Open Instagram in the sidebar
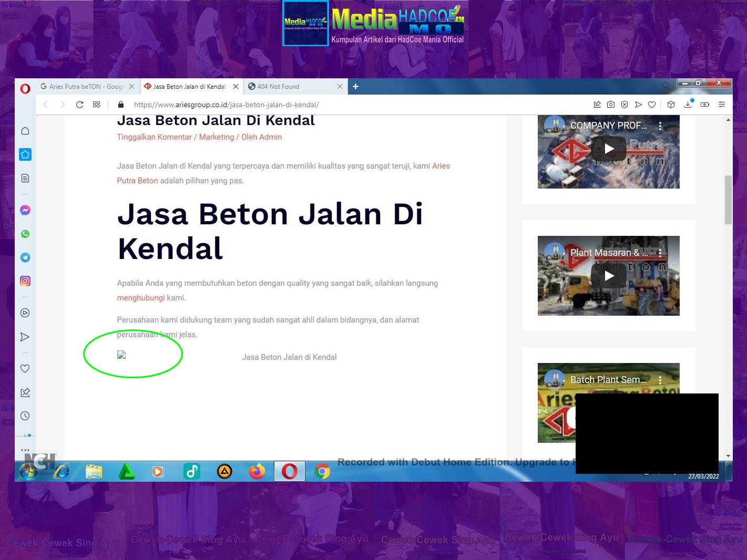This screenshot has width=747, height=560. tap(25, 281)
